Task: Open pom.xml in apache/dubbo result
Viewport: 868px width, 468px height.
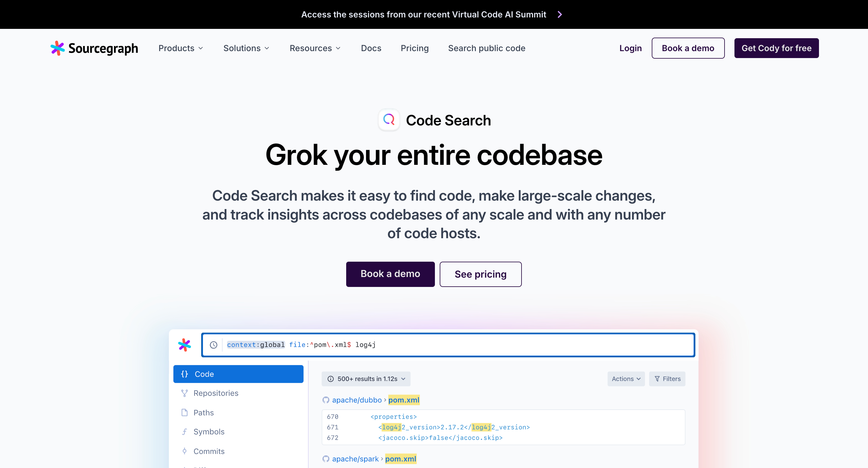Action: (x=404, y=400)
